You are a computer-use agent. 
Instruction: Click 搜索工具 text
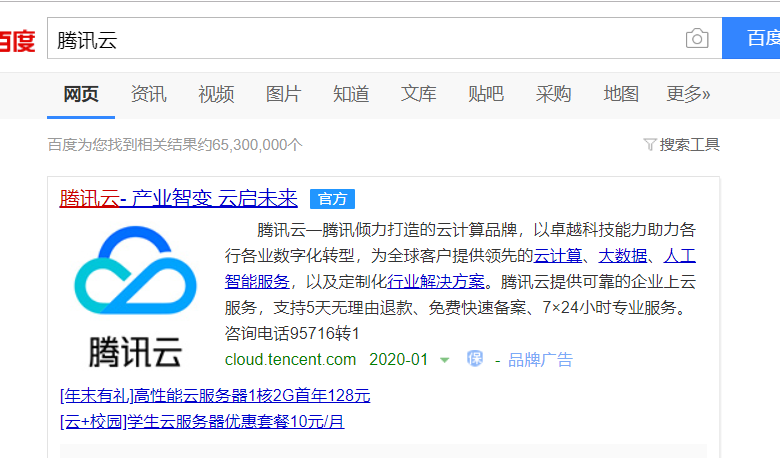coord(689,145)
